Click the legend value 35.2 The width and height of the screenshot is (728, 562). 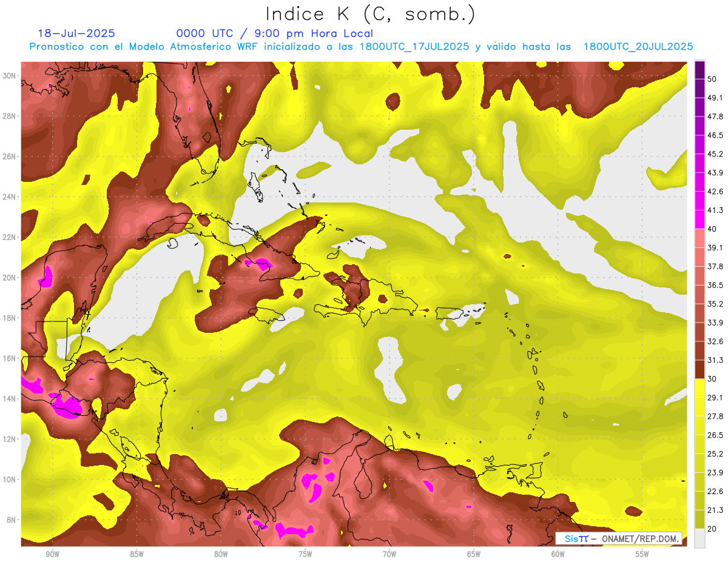point(715,304)
